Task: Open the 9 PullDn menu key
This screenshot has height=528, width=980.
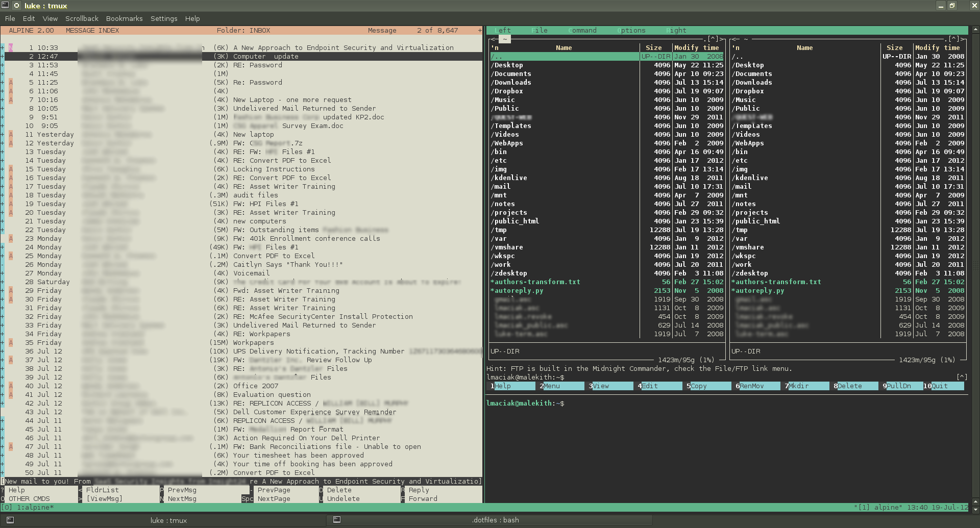Action: pyautogui.click(x=898, y=386)
